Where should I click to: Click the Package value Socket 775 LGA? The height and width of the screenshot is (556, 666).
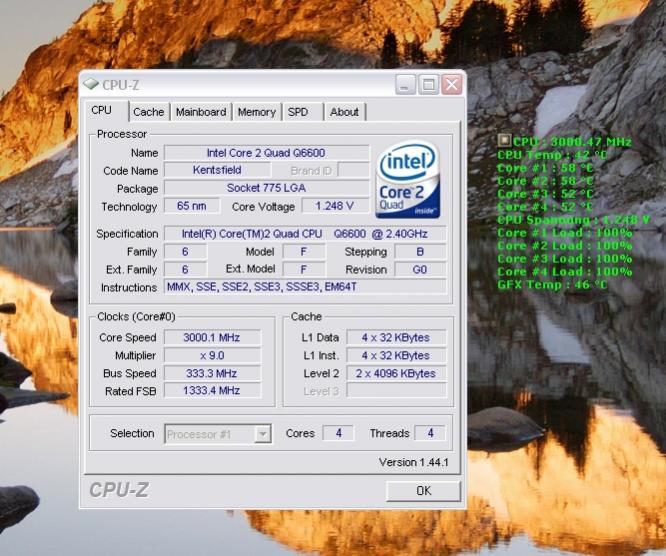(x=267, y=188)
